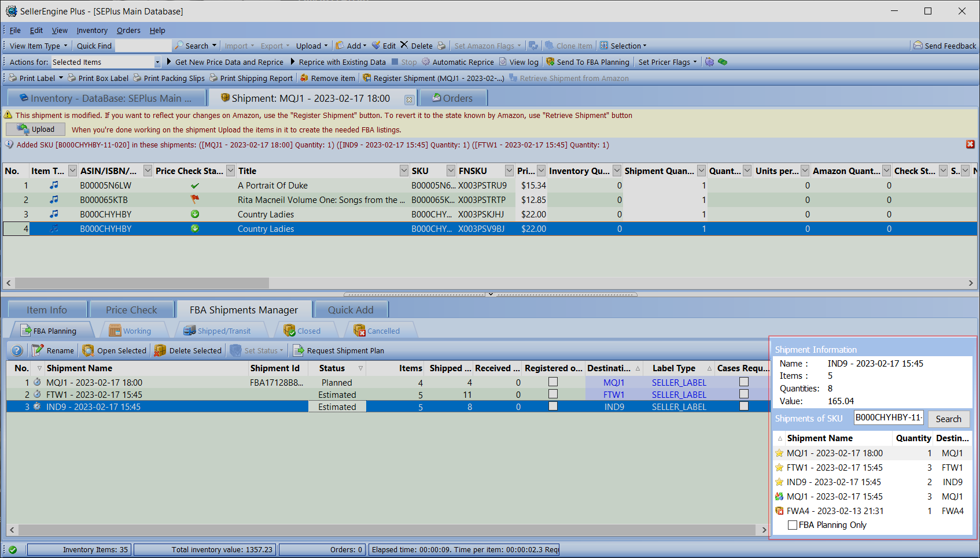Click the Print Packing Slips icon
The width and height of the screenshot is (980, 558).
pos(137,78)
